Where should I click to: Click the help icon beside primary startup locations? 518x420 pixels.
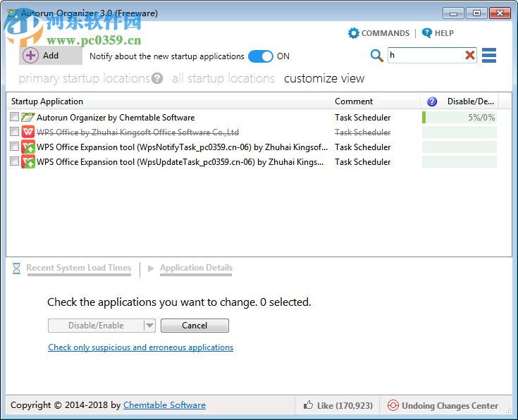click(157, 78)
